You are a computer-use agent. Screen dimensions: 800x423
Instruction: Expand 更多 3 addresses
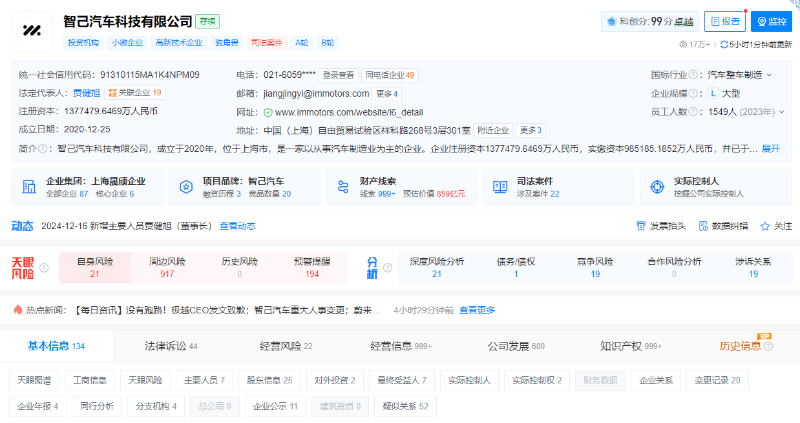tap(531, 131)
